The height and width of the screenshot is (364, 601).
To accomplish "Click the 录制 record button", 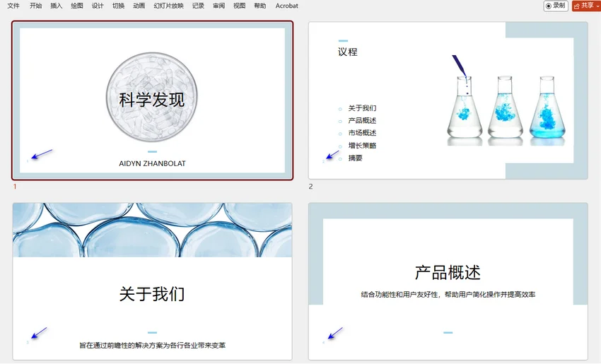I will [x=556, y=6].
